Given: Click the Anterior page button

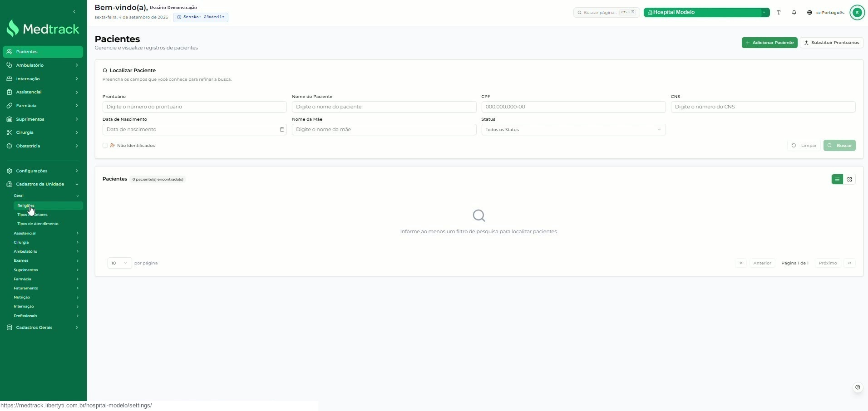Looking at the screenshot, I should tap(762, 263).
